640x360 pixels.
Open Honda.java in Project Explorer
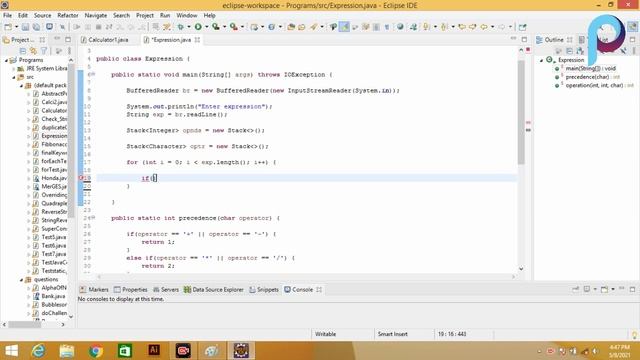coord(54,178)
